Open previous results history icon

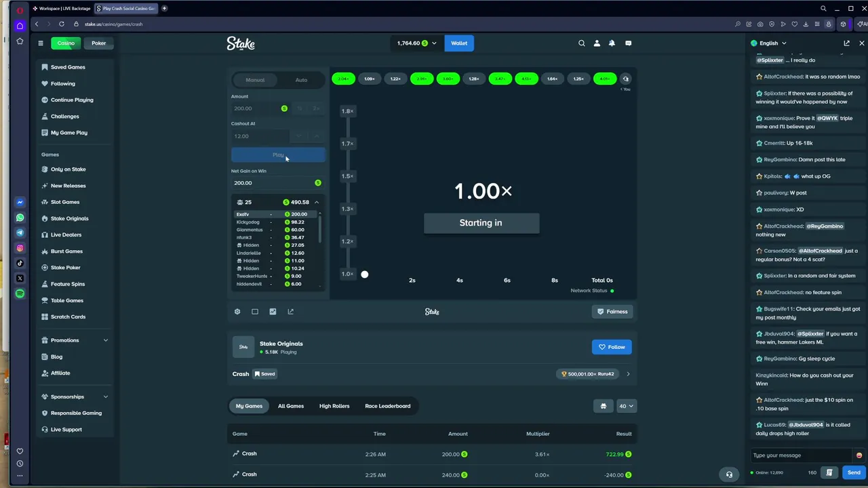pyautogui.click(x=626, y=79)
